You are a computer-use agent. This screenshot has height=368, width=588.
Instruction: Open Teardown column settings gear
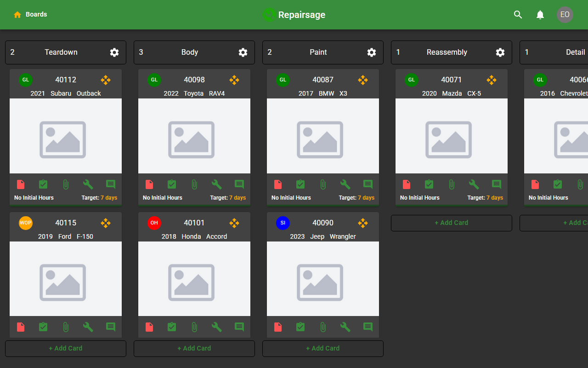coord(114,52)
